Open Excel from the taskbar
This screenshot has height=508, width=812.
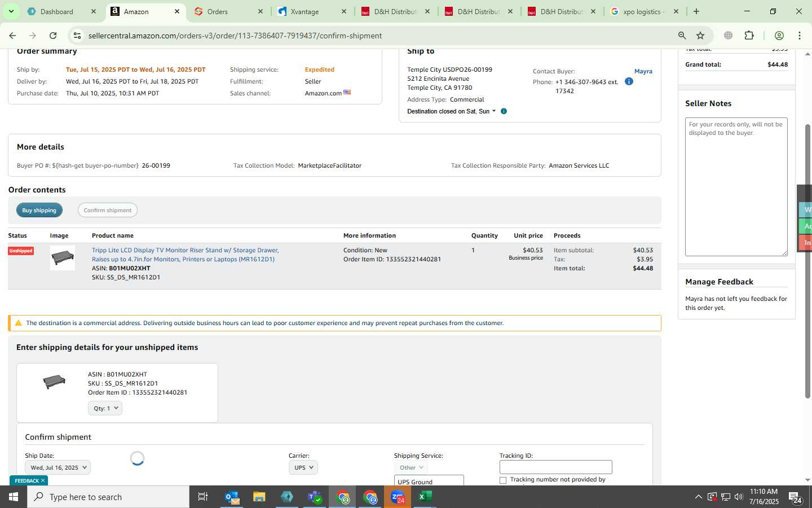[425, 497]
